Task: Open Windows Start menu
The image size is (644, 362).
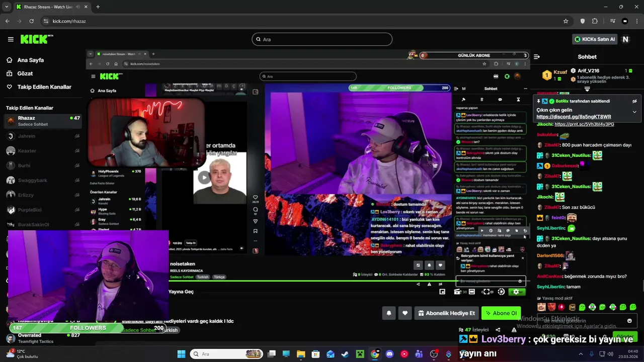Action: (181, 354)
